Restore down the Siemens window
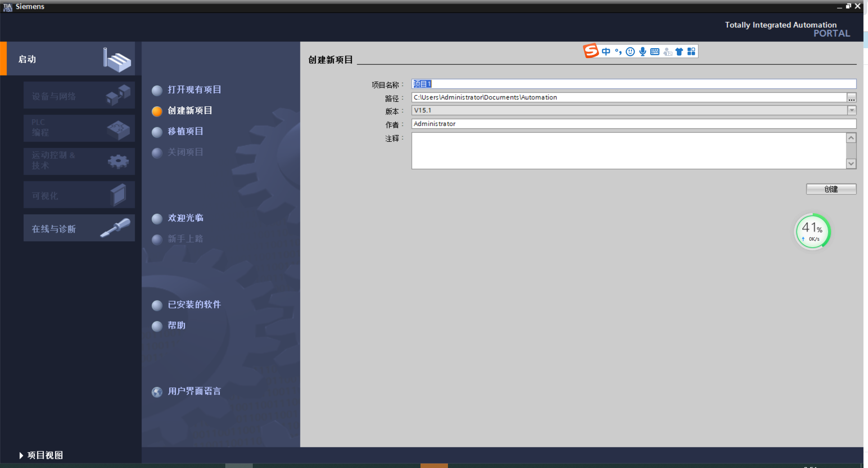This screenshot has height=468, width=868. [848, 6]
